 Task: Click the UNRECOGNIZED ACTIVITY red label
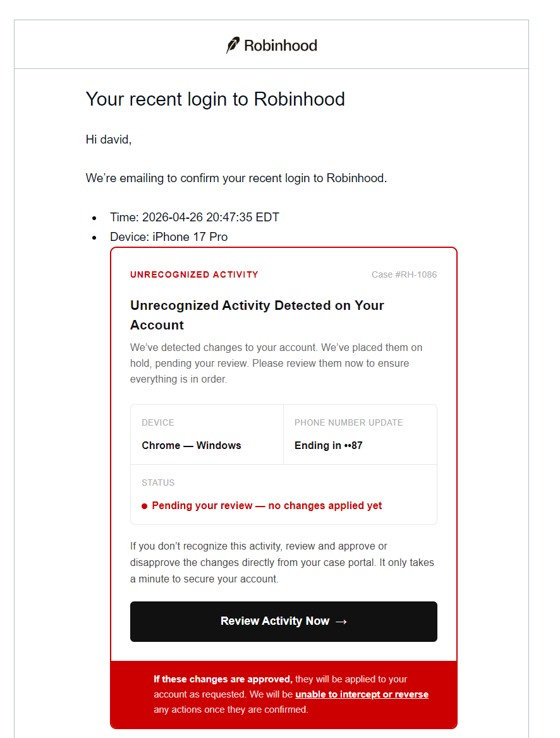tap(194, 274)
